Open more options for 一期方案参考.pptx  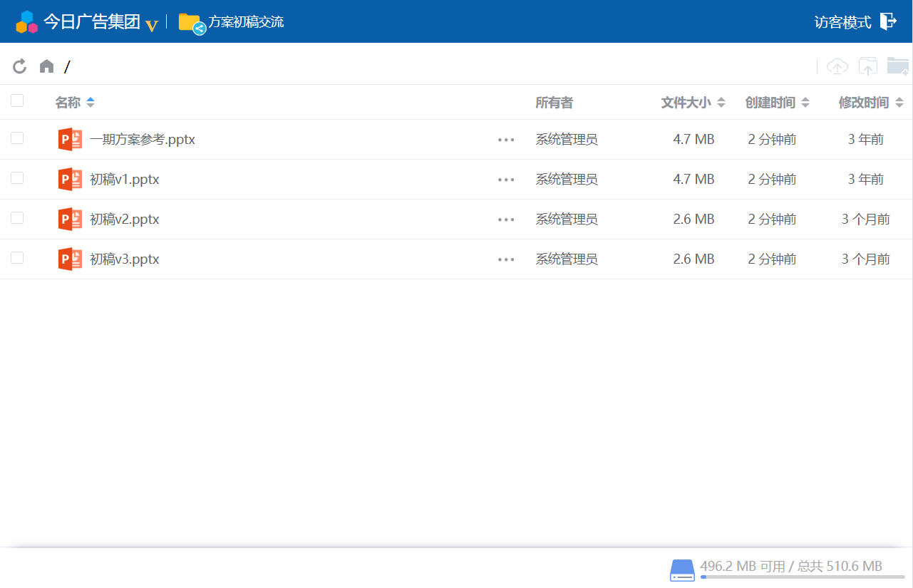pos(506,140)
